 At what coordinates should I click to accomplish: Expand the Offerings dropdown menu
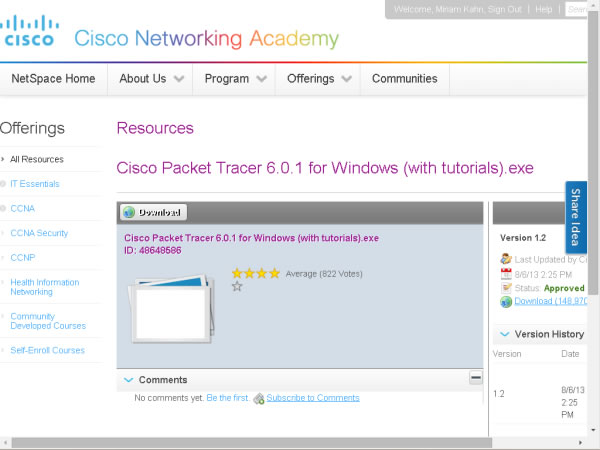point(319,79)
